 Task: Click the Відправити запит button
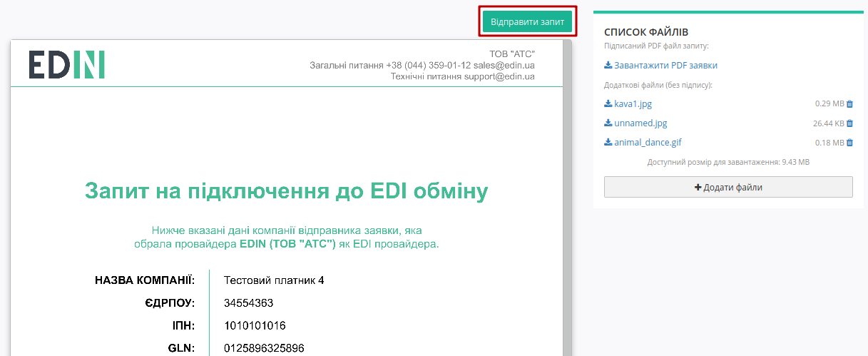[527, 21]
